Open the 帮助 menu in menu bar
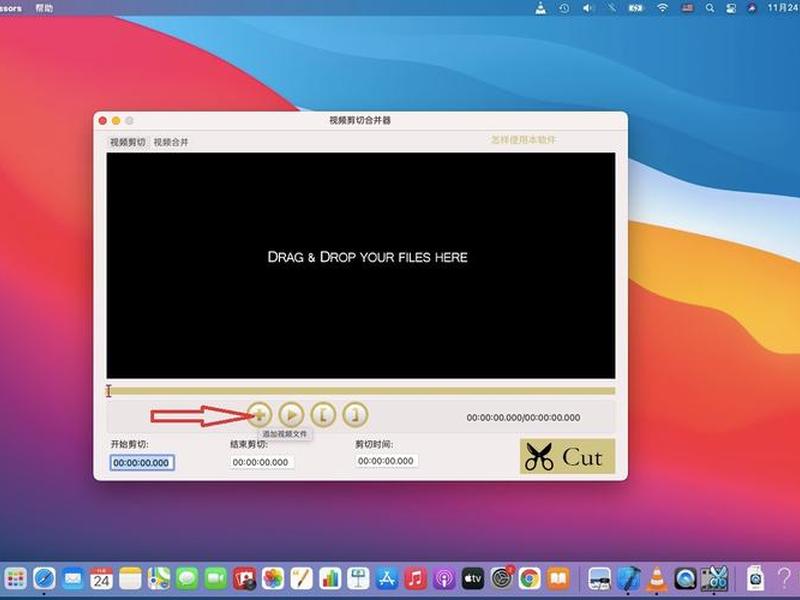 44,8
